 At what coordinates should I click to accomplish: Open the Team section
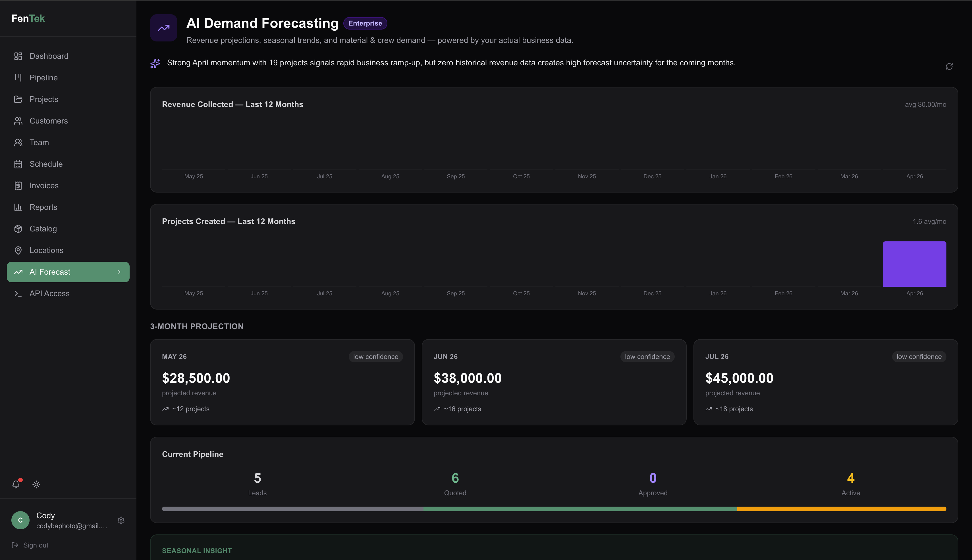point(39,142)
